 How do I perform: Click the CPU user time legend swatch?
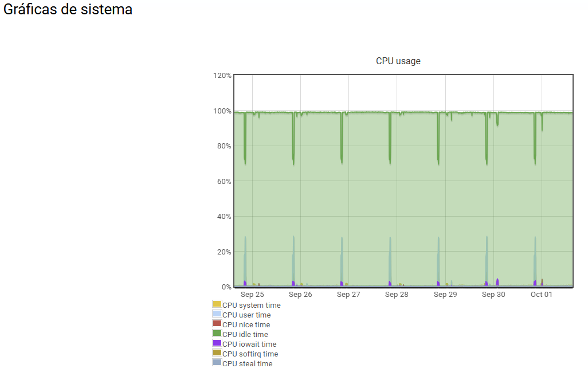217,314
